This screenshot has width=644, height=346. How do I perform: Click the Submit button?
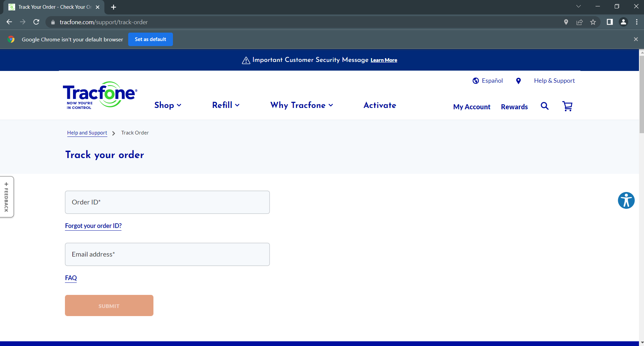click(109, 305)
